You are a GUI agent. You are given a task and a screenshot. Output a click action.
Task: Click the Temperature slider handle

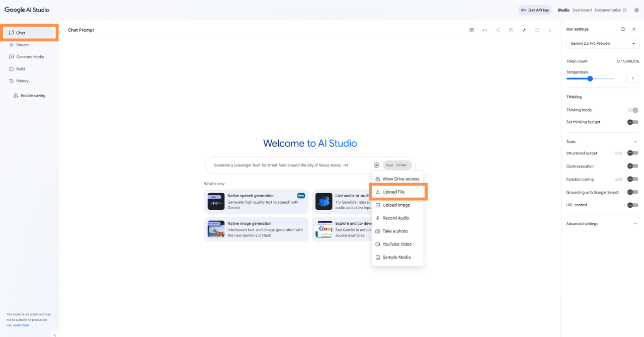pos(590,78)
